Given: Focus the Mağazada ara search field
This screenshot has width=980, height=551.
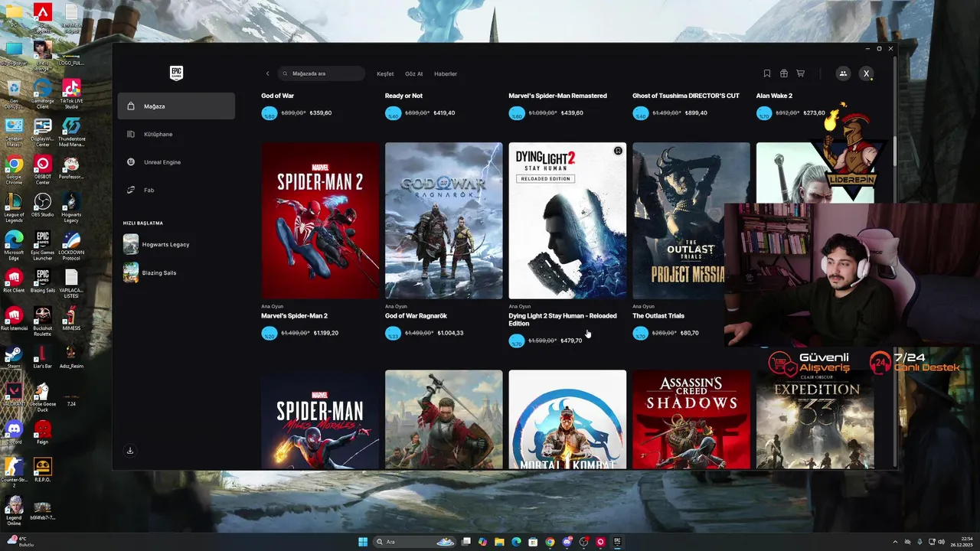Looking at the screenshot, I should [x=322, y=73].
